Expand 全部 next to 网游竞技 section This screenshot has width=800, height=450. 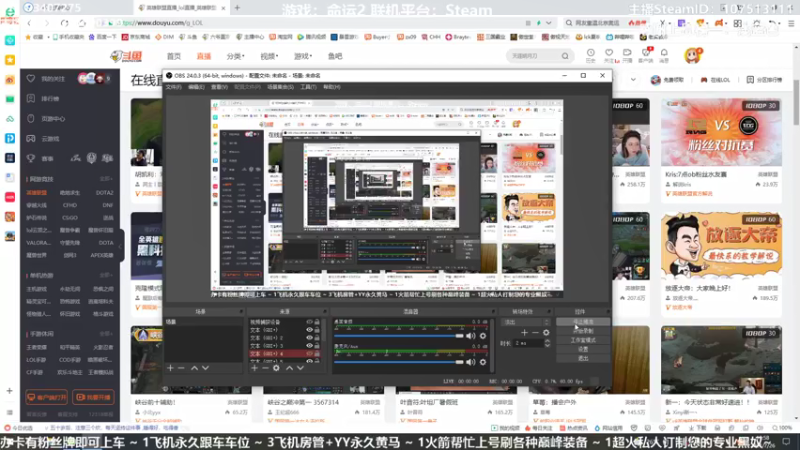click(x=106, y=179)
